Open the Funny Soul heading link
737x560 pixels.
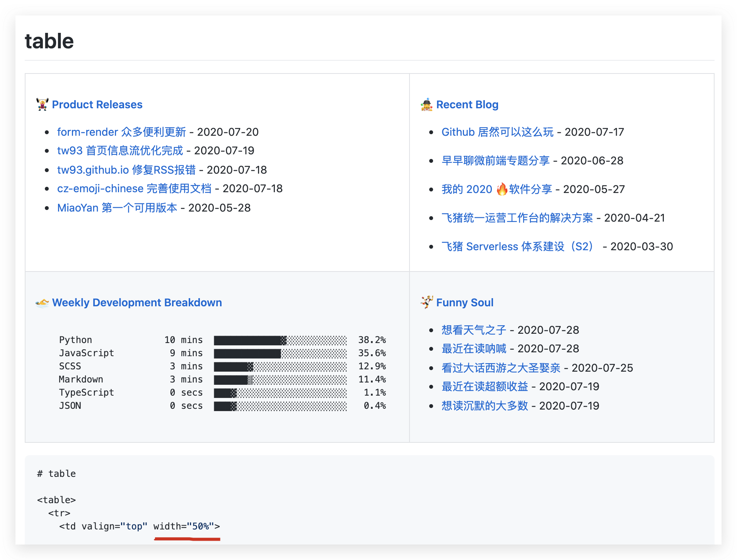pyautogui.click(x=465, y=302)
